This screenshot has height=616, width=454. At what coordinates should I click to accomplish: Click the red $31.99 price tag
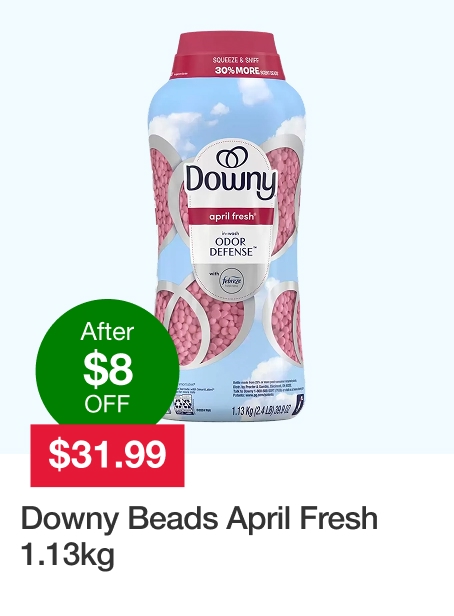pyautogui.click(x=107, y=455)
